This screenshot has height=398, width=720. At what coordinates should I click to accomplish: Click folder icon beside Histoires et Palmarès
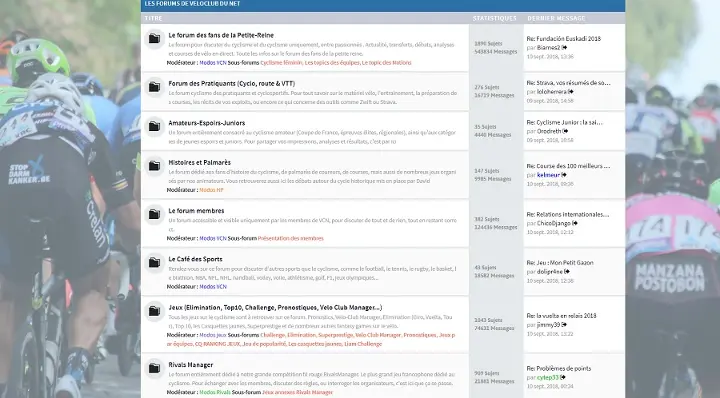coord(155,166)
